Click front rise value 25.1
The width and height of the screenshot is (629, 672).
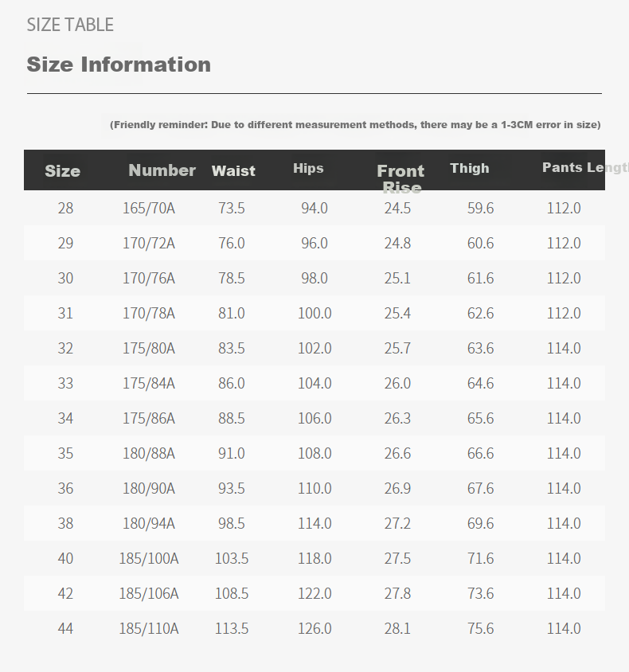(397, 279)
